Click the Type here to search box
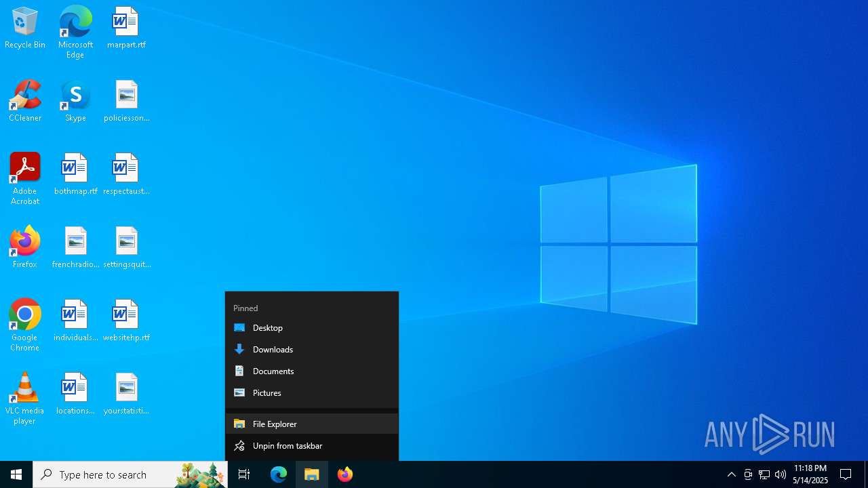868x488 pixels. click(130, 474)
